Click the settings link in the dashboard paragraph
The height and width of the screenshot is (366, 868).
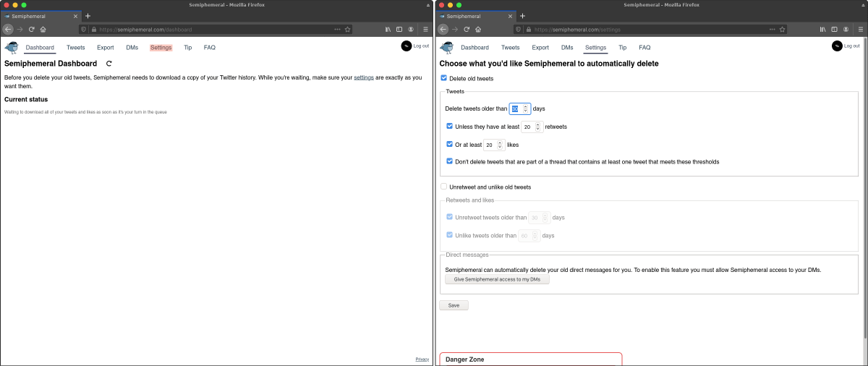point(364,77)
